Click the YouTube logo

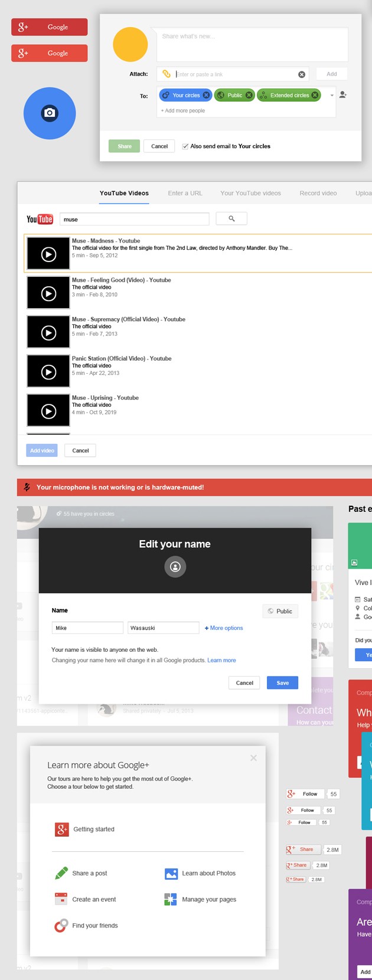[x=40, y=219]
